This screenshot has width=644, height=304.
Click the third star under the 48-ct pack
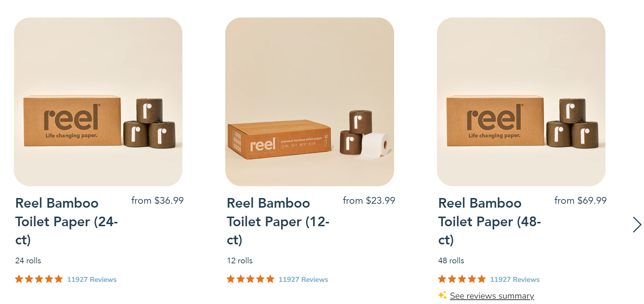point(462,279)
